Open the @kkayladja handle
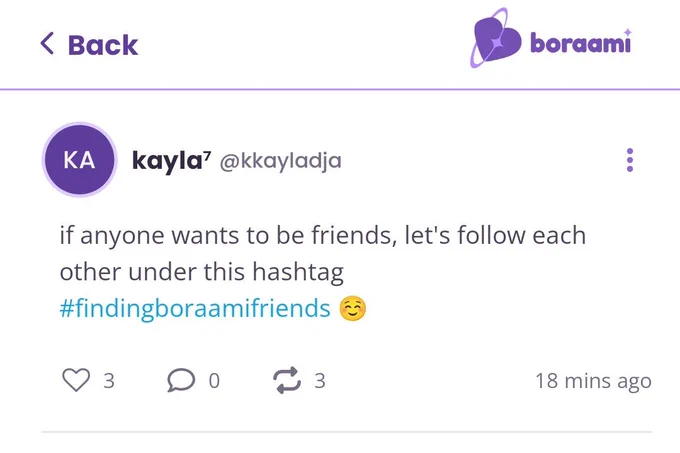Image resolution: width=680 pixels, height=453 pixels. [281, 161]
